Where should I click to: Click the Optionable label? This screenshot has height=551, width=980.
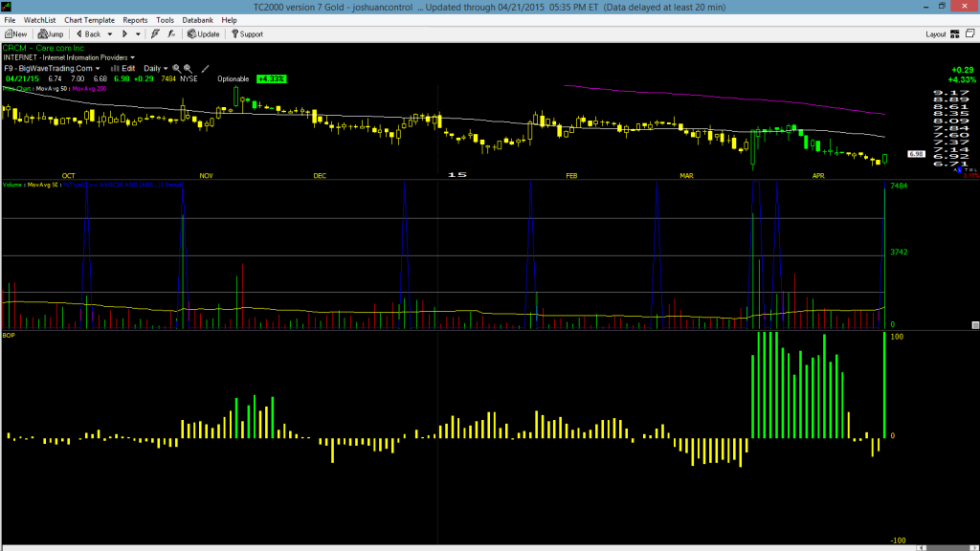coord(234,78)
